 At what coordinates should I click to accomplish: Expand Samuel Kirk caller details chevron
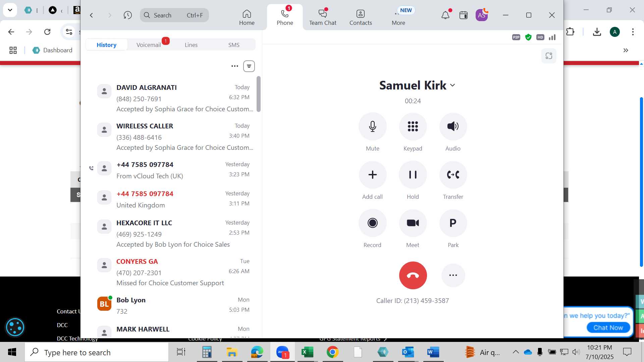pos(452,85)
